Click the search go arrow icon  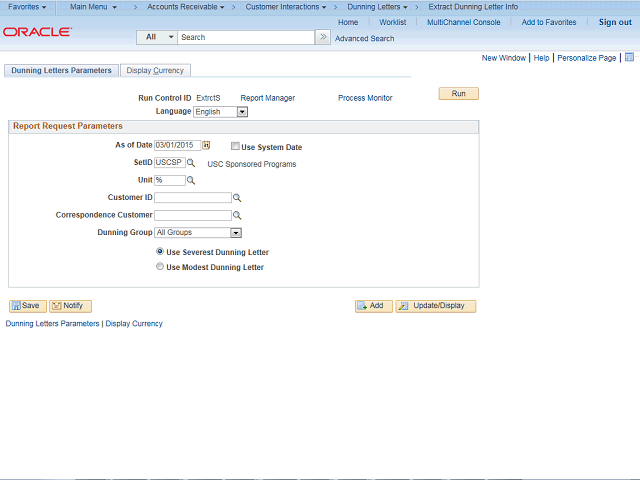323,37
